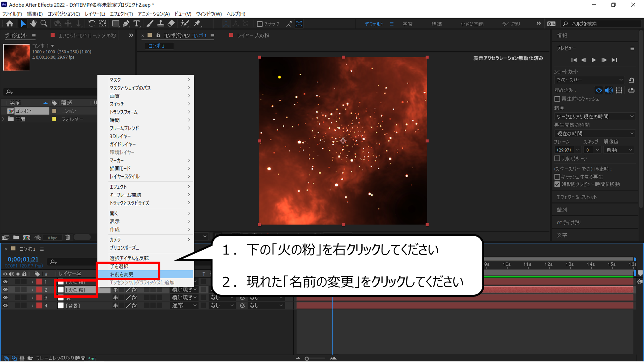Open ワークエリアと現在の時間 range dropdown
644x362 pixels.
[595, 116]
